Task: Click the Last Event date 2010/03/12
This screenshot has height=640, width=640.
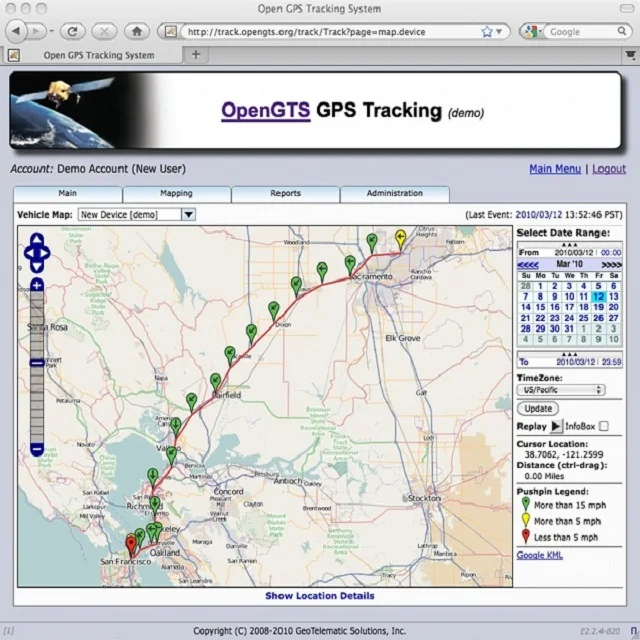Action: (539, 215)
